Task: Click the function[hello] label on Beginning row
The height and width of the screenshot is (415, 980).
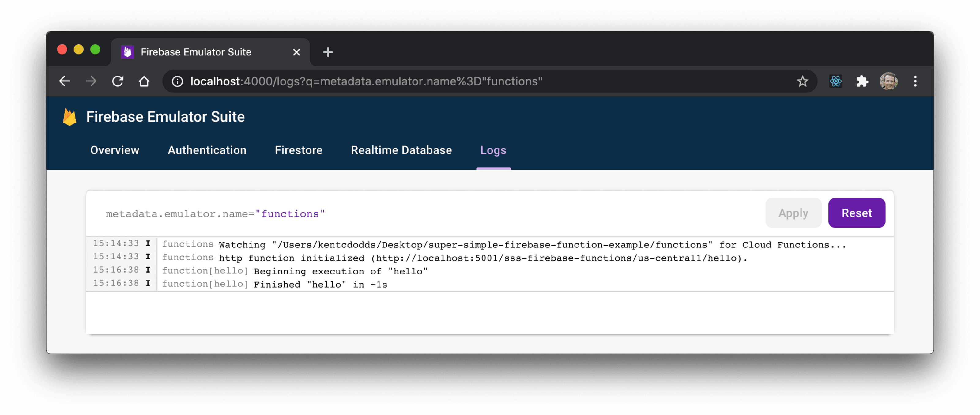Action: click(205, 271)
